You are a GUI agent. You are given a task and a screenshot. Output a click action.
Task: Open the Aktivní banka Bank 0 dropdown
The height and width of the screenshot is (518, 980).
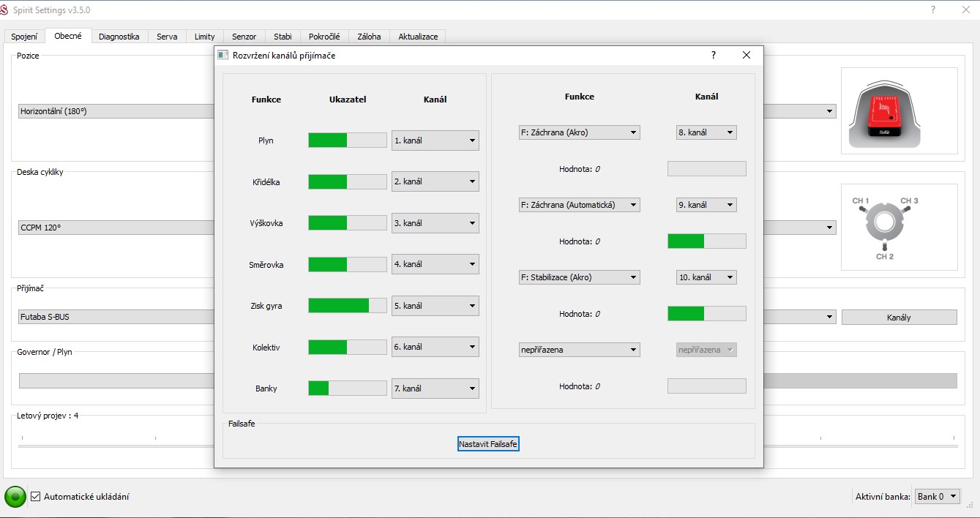(x=937, y=497)
